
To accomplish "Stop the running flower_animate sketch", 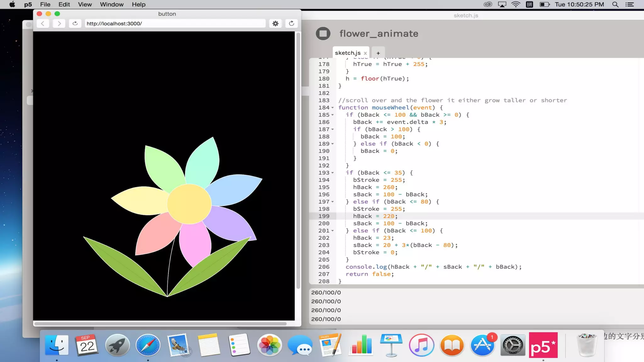I will click(323, 34).
